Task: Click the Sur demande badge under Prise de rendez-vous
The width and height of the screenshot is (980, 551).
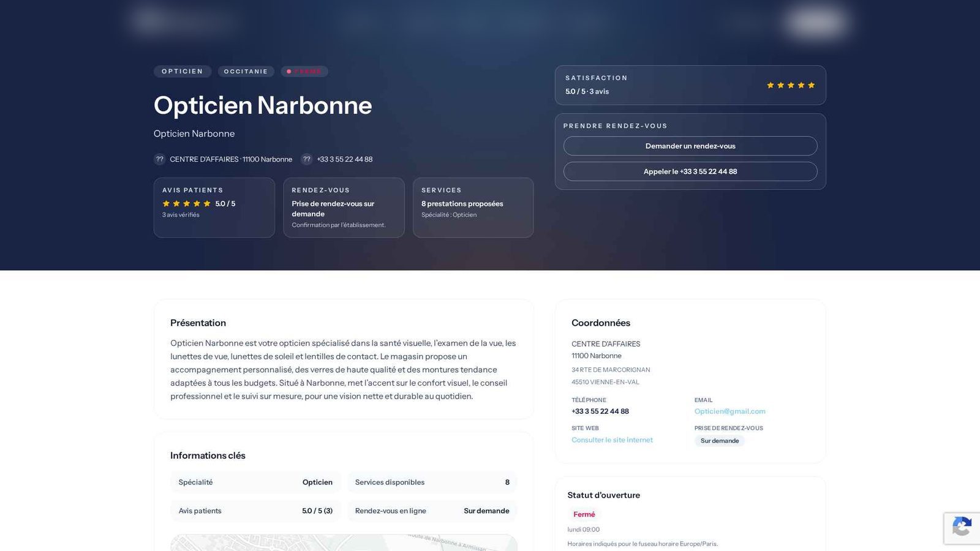Action: [x=720, y=441]
